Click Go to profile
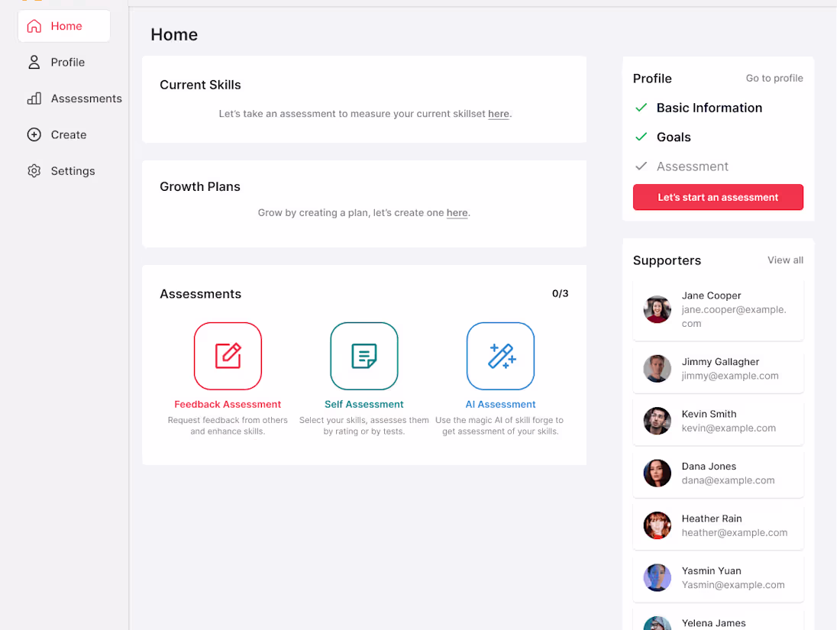840x630 pixels. (x=774, y=78)
